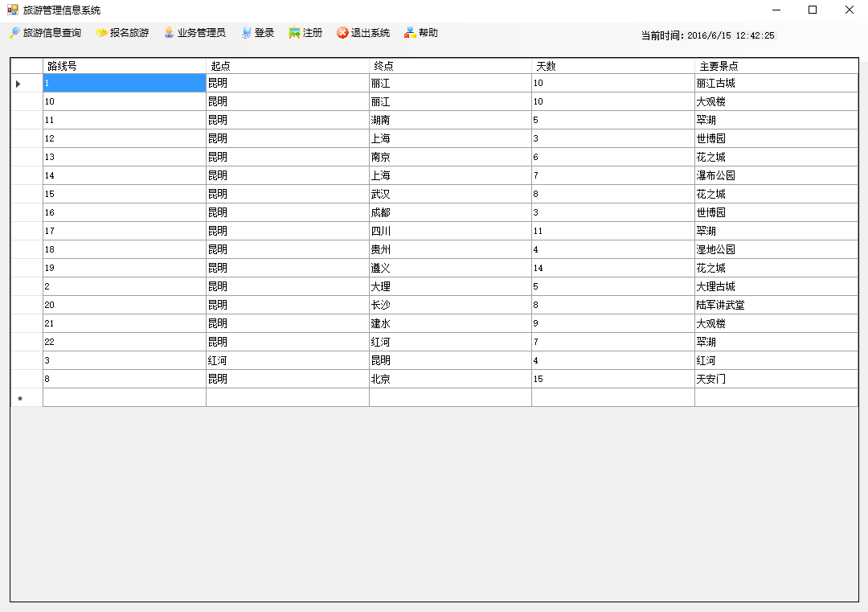Click the 帮助 blocks icon

410,33
